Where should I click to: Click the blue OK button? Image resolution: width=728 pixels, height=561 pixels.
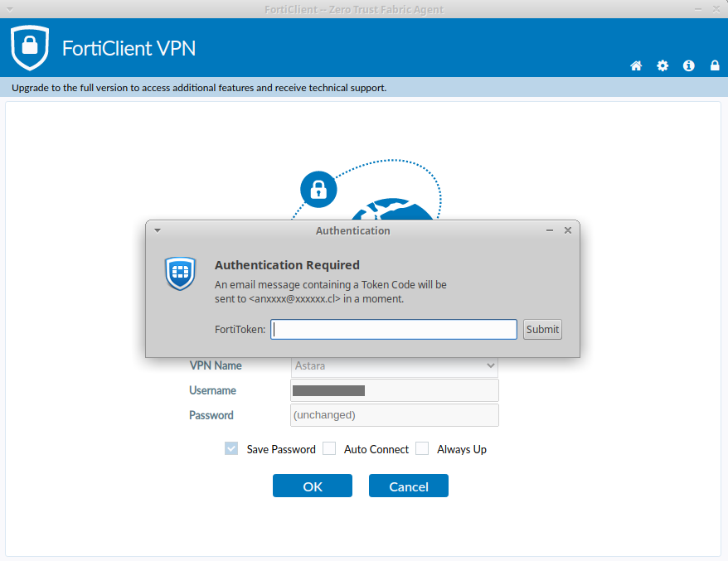click(313, 486)
